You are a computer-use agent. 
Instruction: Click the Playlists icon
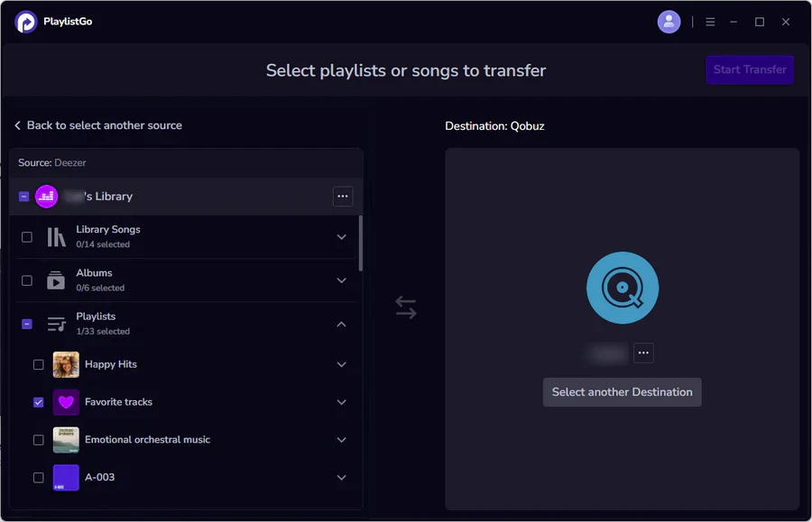coord(57,324)
